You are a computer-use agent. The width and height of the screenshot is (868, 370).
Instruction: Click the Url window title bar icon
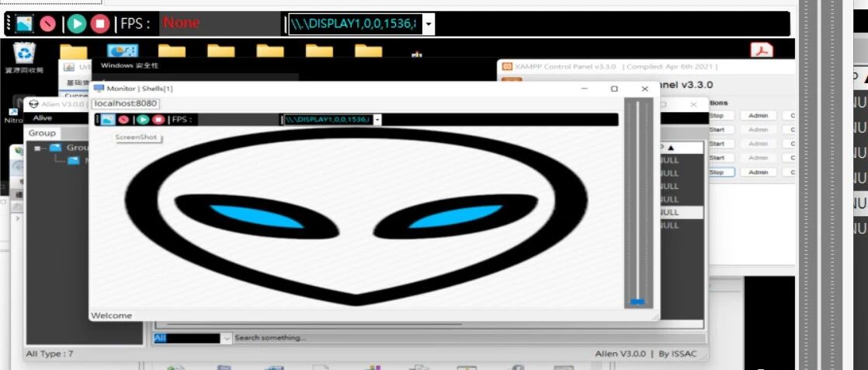tap(69, 67)
